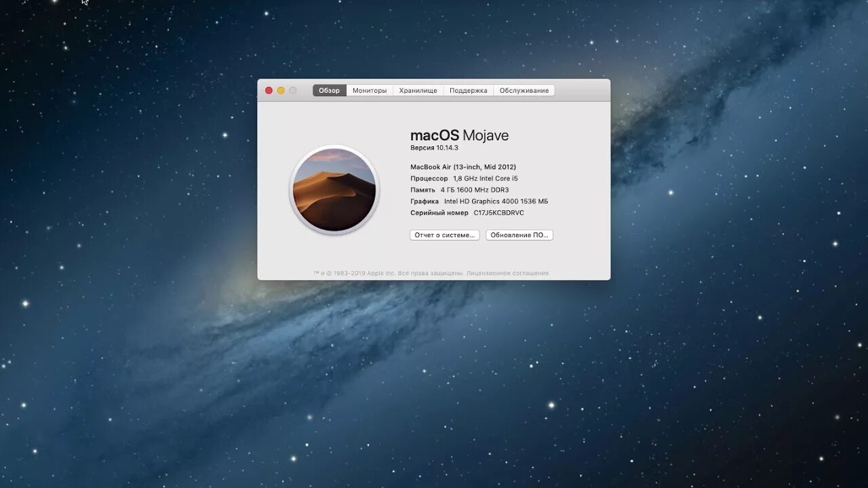This screenshot has height=488, width=868.
Task: Open the Лицензионное соглашение link
Action: click(x=508, y=273)
